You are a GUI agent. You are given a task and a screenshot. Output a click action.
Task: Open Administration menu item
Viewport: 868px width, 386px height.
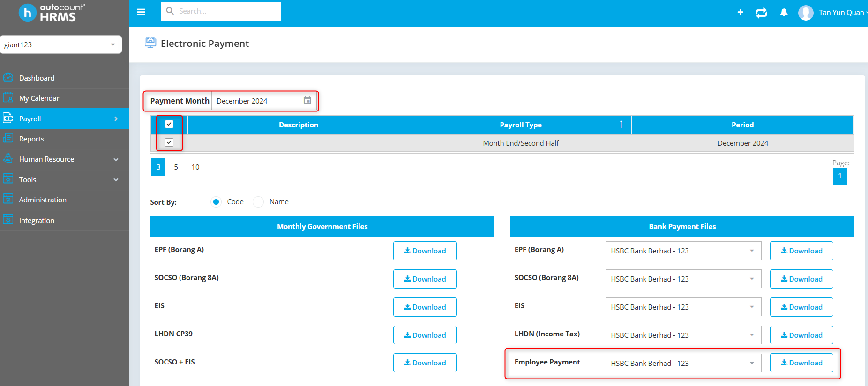(65, 200)
